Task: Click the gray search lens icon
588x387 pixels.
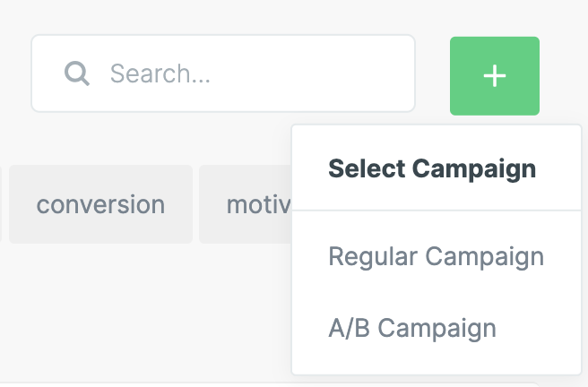Action: [77, 73]
